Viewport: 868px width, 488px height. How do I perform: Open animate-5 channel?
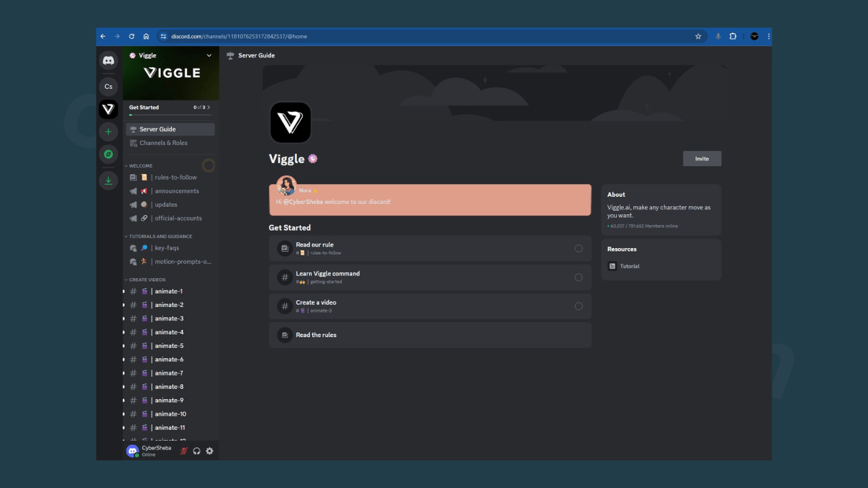170,346
